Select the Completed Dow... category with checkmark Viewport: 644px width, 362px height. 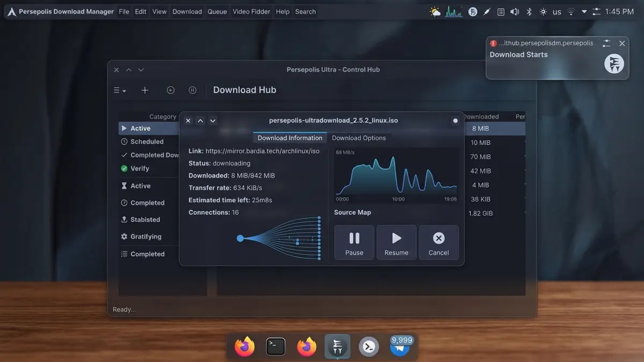pyautogui.click(x=149, y=155)
